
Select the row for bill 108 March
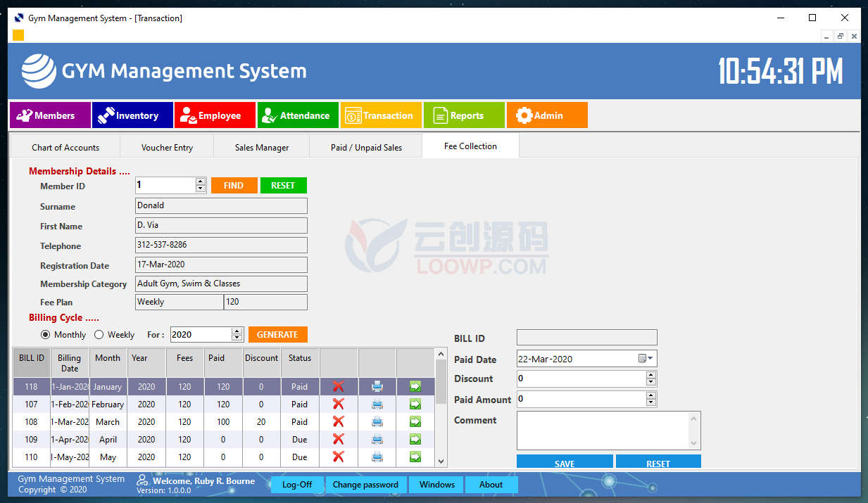pos(224,421)
